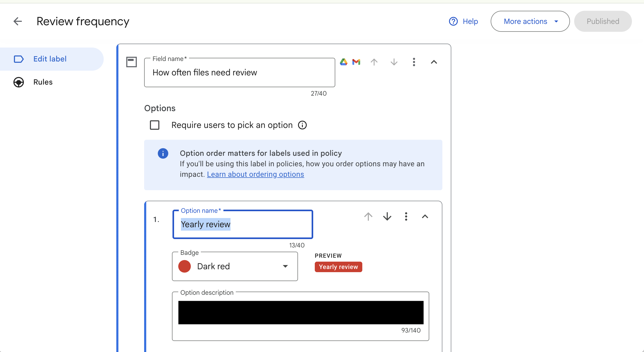Screen dimensions: 644x352
Task: Collapse the Yearly review option chevron
Action: pyautogui.click(x=425, y=216)
